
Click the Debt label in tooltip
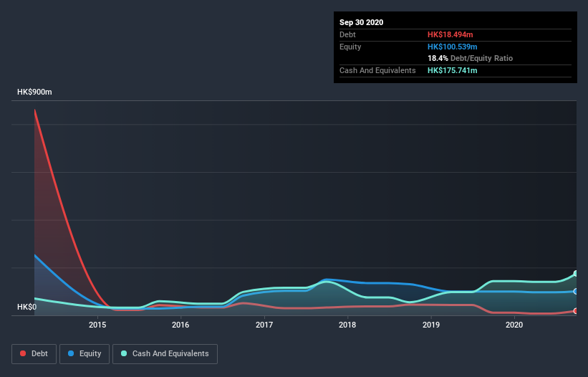[x=347, y=34]
